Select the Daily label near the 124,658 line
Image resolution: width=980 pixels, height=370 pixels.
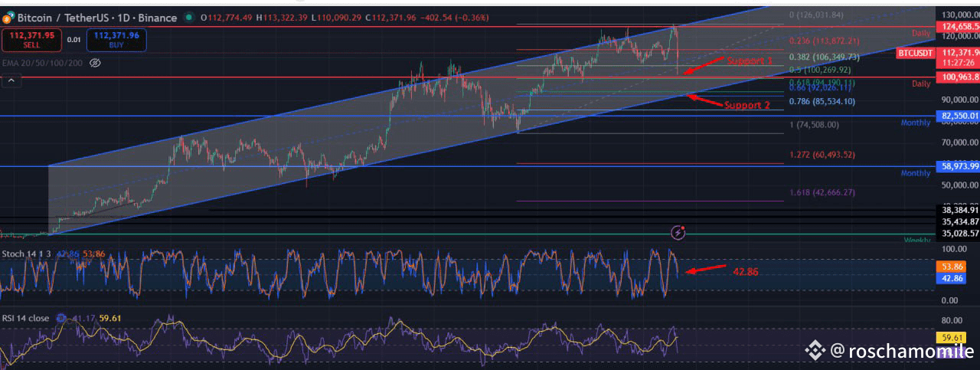(x=921, y=34)
